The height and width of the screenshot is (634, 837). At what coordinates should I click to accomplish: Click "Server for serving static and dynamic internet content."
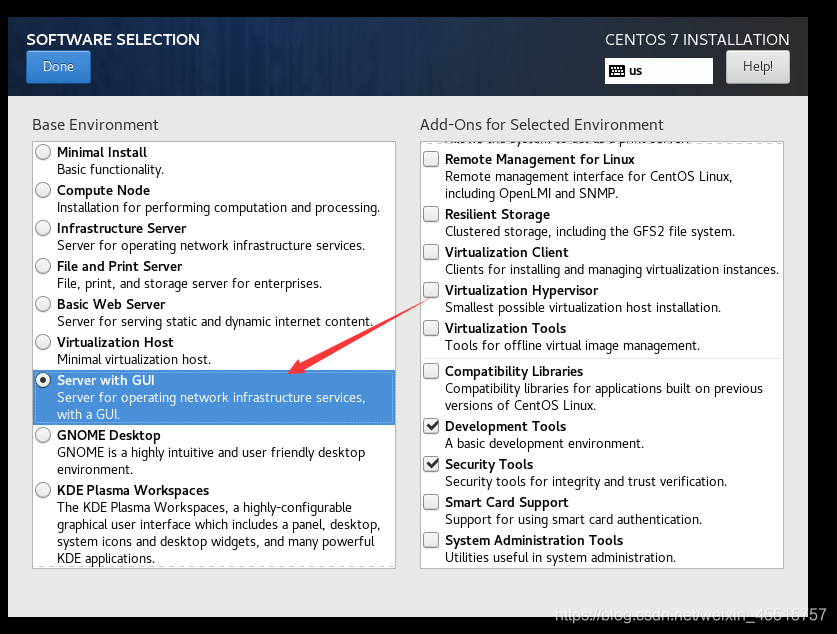[215, 321]
